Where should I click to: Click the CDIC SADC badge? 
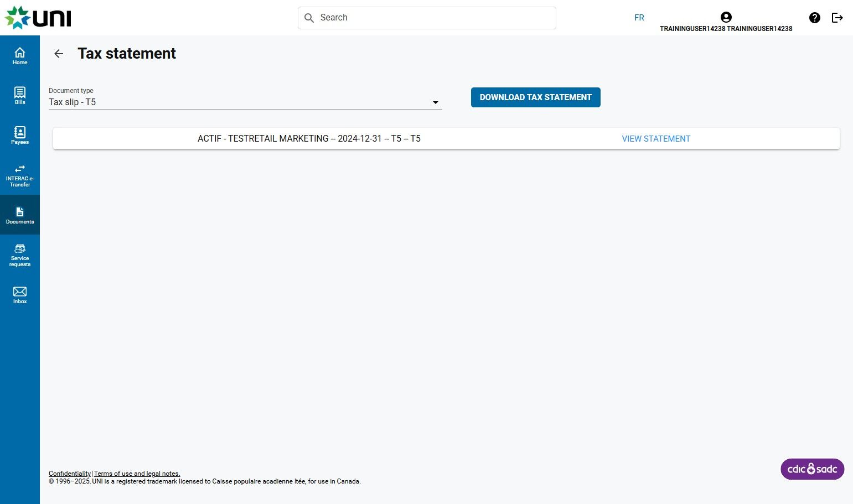(812, 469)
